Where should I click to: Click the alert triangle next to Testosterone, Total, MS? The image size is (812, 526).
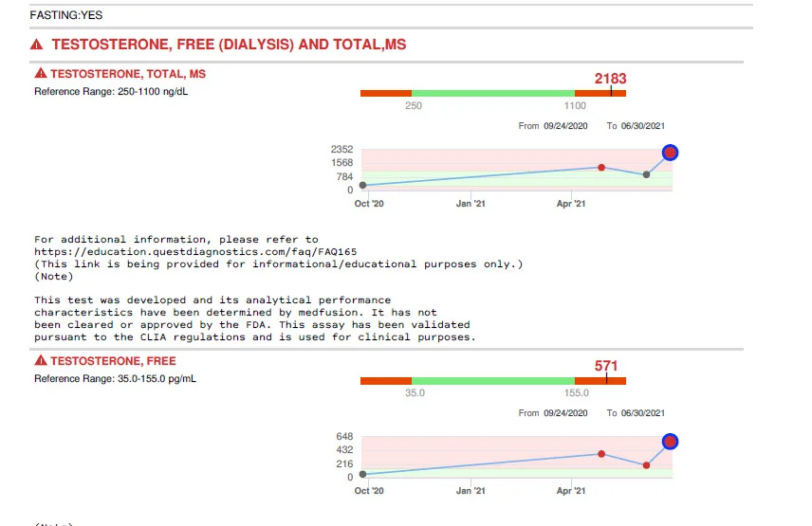click(x=40, y=74)
